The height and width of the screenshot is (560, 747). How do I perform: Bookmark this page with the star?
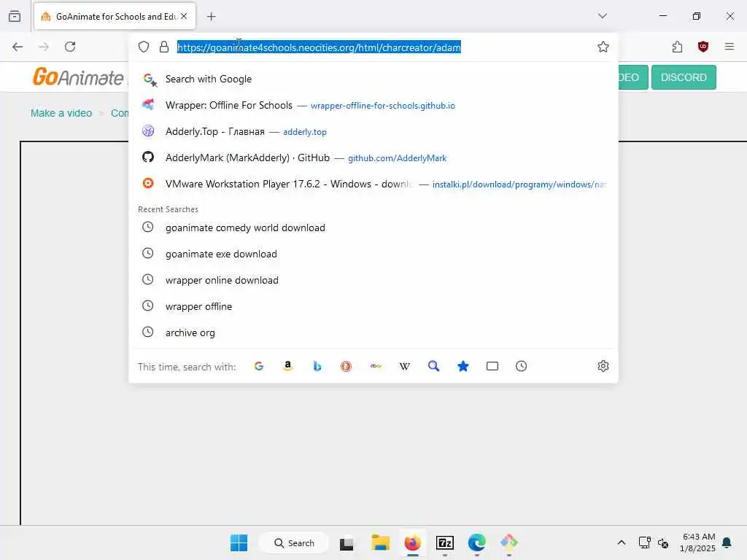pyautogui.click(x=603, y=47)
